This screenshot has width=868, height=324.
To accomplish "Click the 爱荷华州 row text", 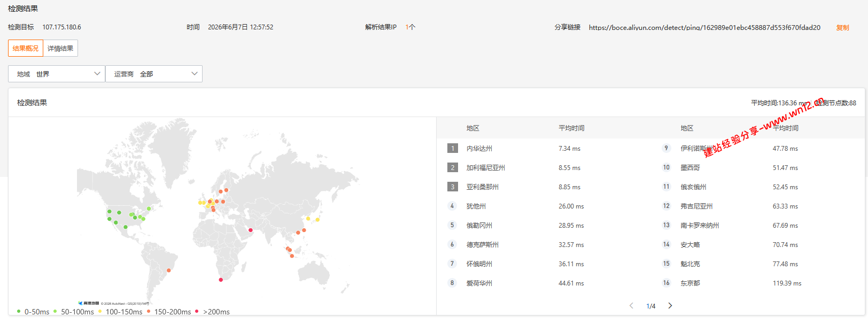I will pos(479,283).
